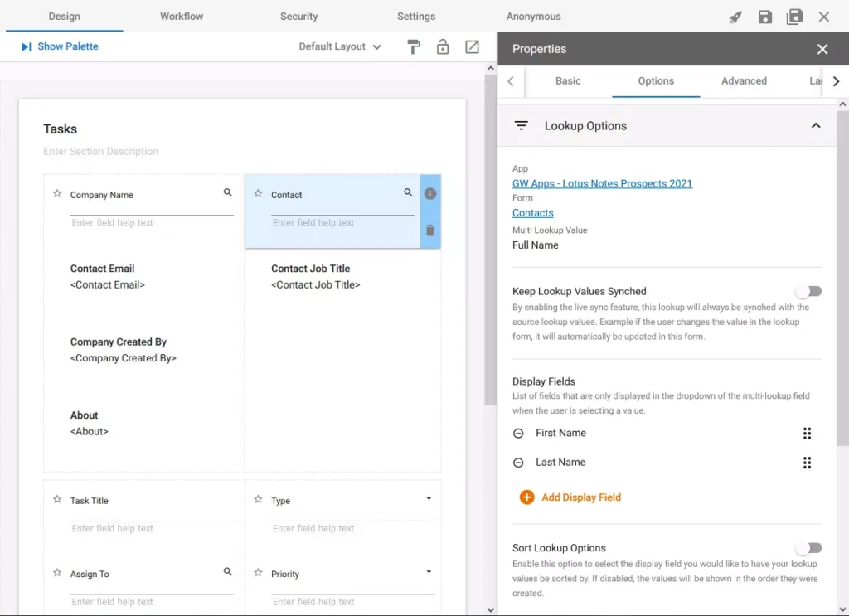Click the Show Palette arrow icon

point(26,46)
